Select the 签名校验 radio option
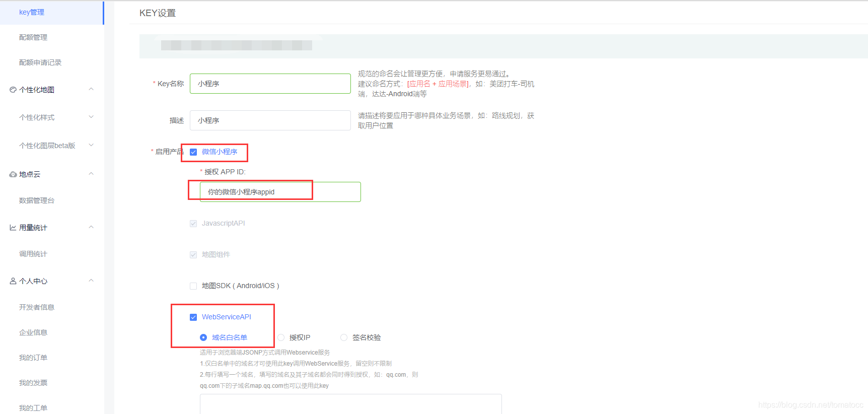Screen dimensions: 868x414 [x=344, y=337]
